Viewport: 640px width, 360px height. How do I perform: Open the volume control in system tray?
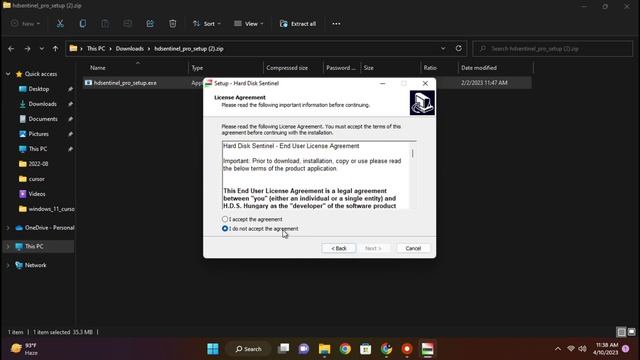[x=582, y=349]
